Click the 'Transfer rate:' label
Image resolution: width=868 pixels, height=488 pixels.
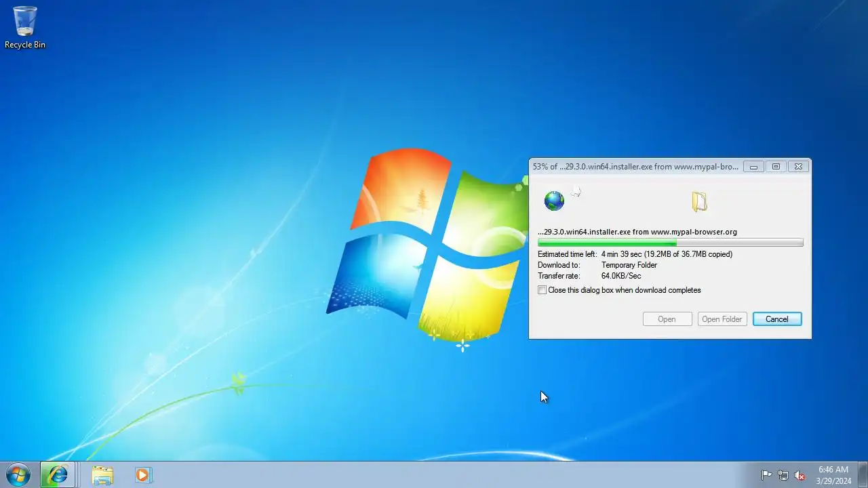(x=560, y=276)
